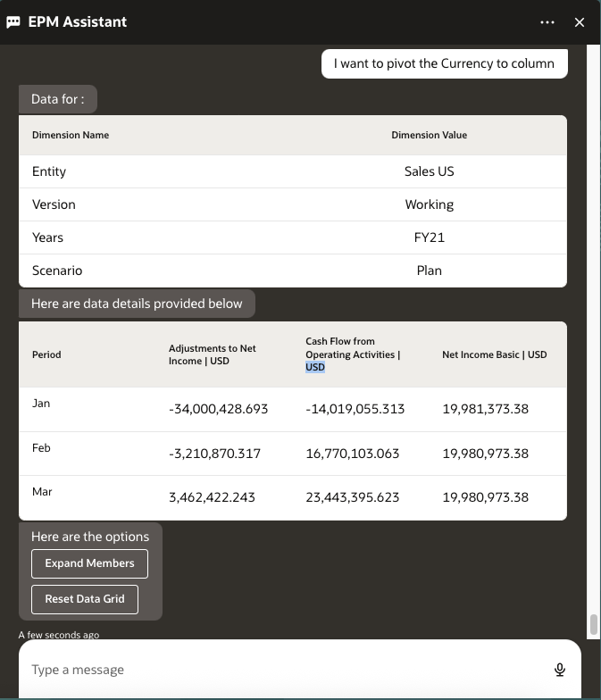Close the EPM Assistant panel
Image resolution: width=601 pixels, height=700 pixels.
coord(580,22)
